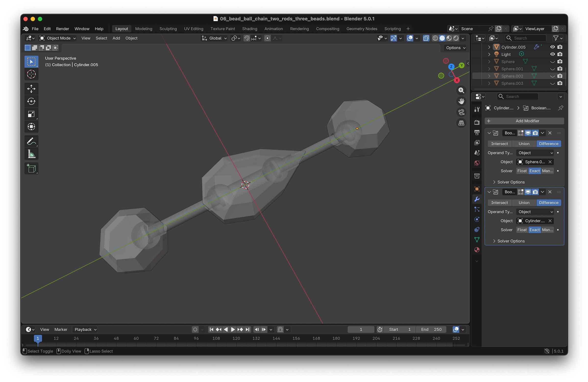
Task: Toggle camera view icon in viewport
Action: [461, 112]
